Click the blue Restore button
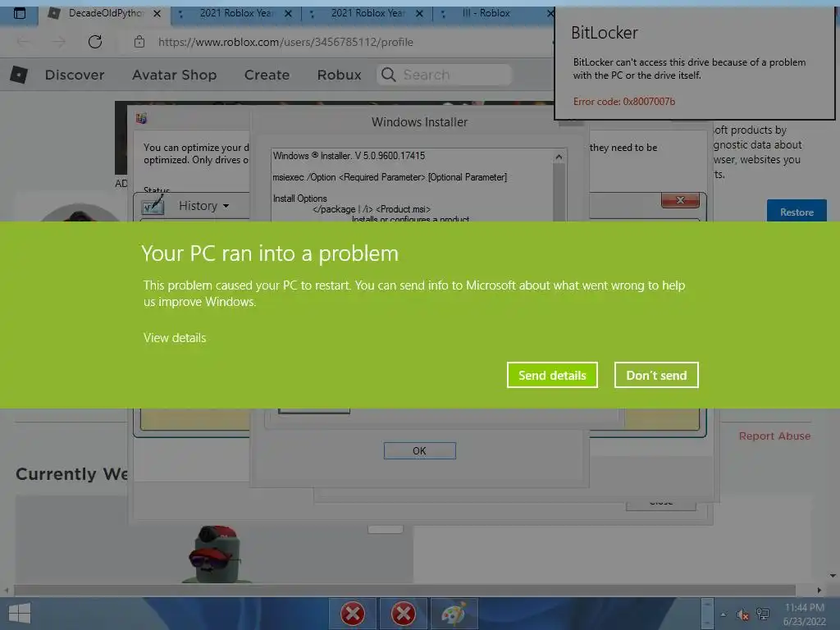Screen dimensions: 840x630 pyautogui.click(x=797, y=212)
